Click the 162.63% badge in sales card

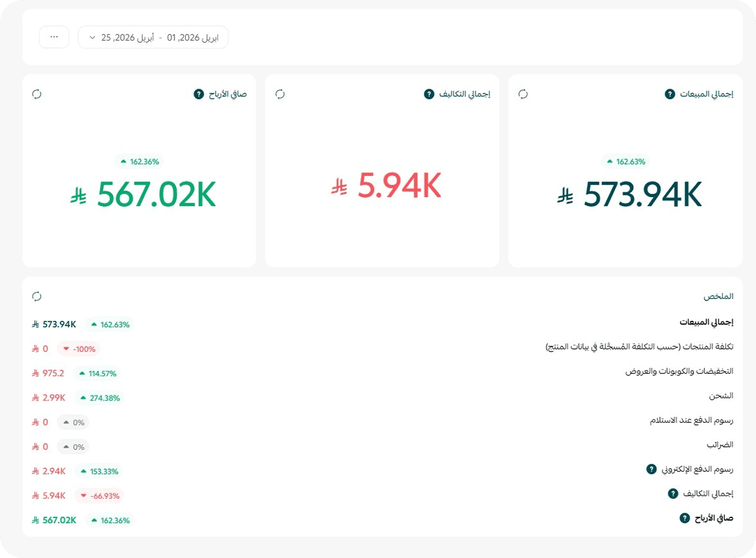coord(626,162)
